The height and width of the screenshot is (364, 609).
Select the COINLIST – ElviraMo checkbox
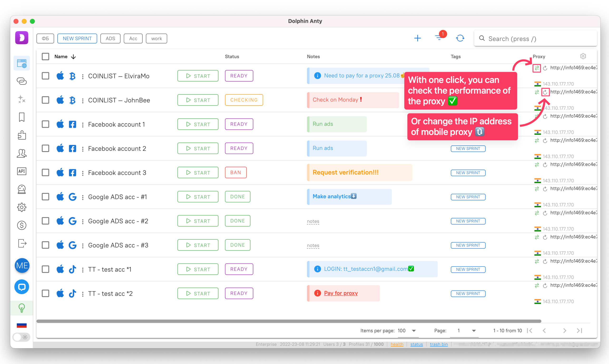[45, 76]
